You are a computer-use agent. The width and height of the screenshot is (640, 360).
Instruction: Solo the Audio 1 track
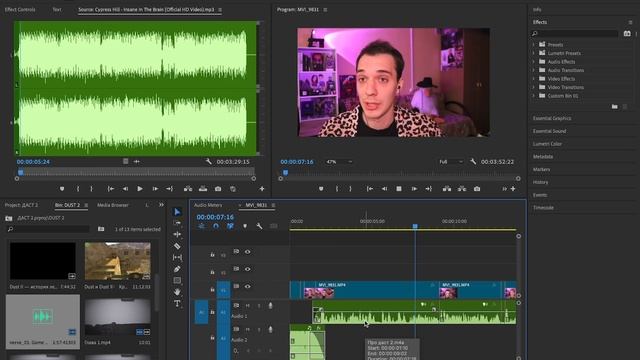(x=259, y=305)
